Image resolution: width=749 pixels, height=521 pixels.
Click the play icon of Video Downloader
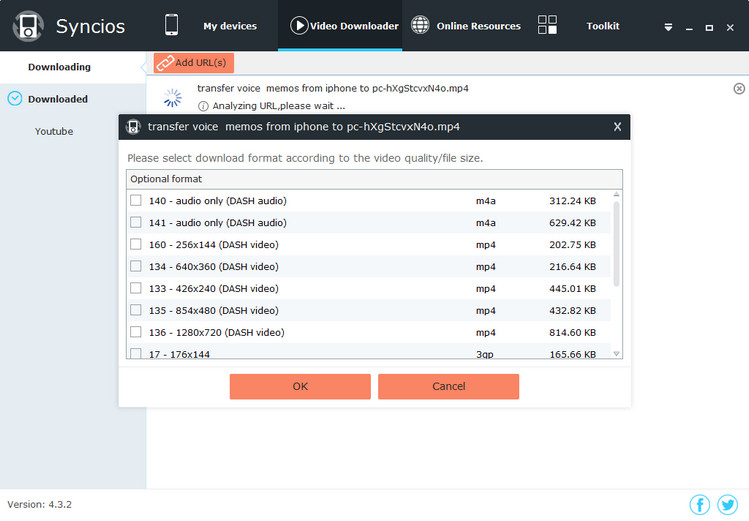tap(299, 25)
